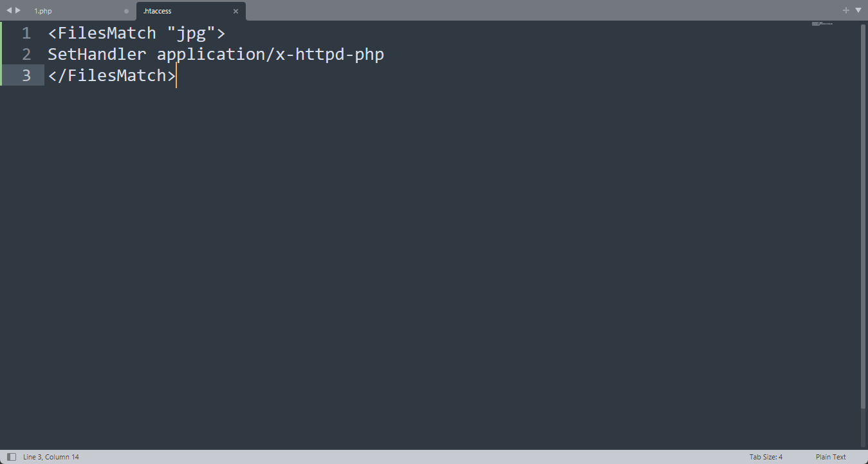
Task: Click line number 3 in gutter
Action: [26, 76]
